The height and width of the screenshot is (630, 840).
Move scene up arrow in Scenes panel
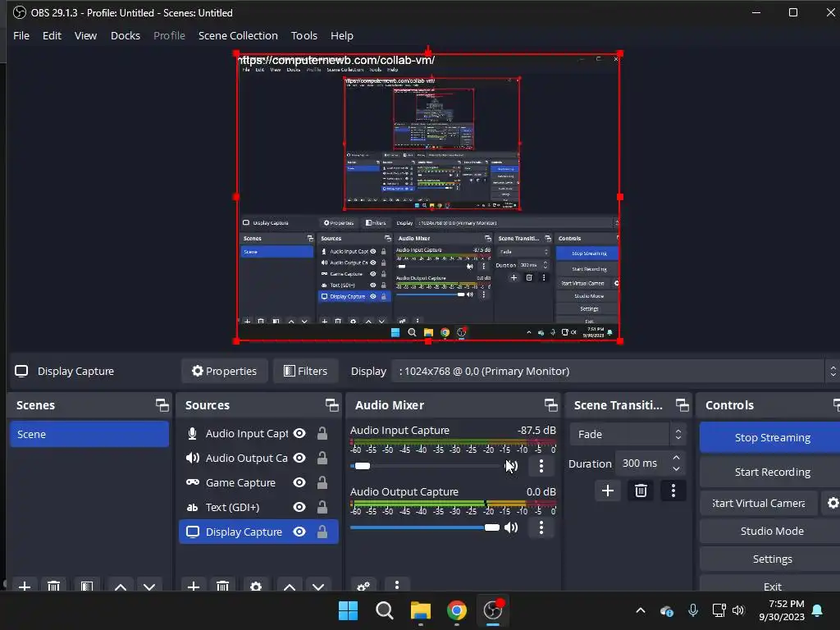(x=121, y=587)
